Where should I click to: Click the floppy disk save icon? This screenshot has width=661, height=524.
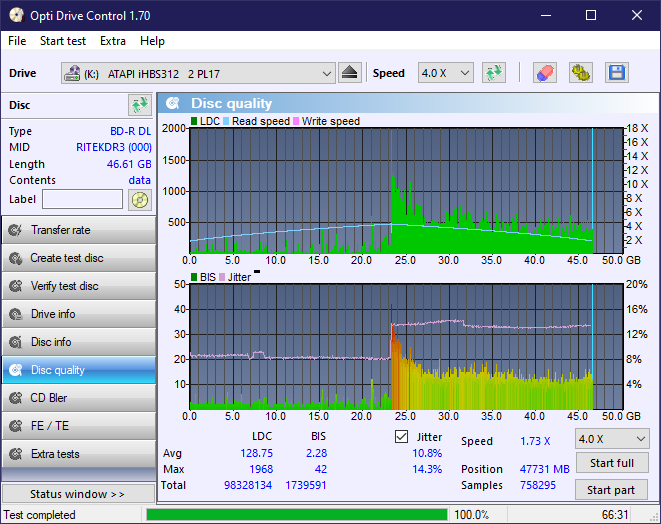tap(617, 73)
